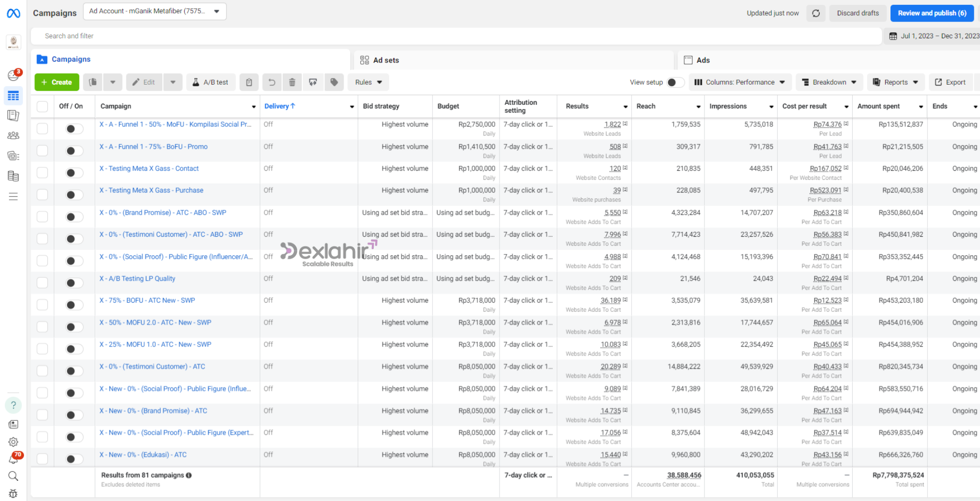The image size is (980, 501).
Task: Click the duplicate campaign icon
Action: [x=93, y=82]
